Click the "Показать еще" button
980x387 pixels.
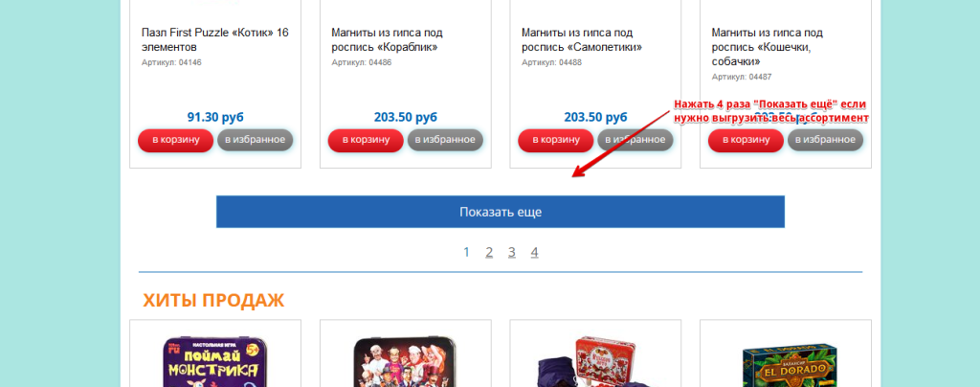(x=500, y=212)
